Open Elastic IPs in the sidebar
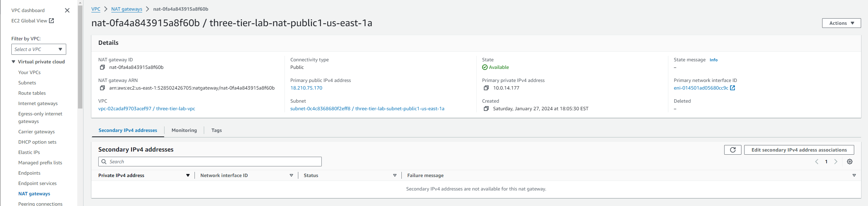The width and height of the screenshot is (868, 206). pyautogui.click(x=29, y=152)
